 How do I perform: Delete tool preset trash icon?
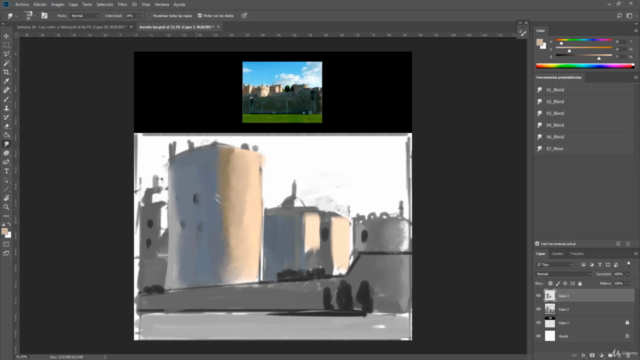tap(628, 244)
